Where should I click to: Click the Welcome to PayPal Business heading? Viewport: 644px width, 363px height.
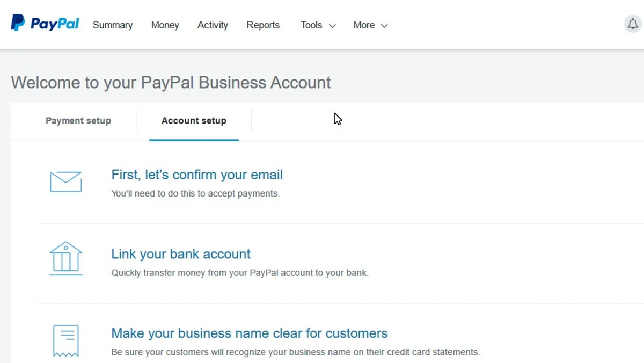click(171, 83)
